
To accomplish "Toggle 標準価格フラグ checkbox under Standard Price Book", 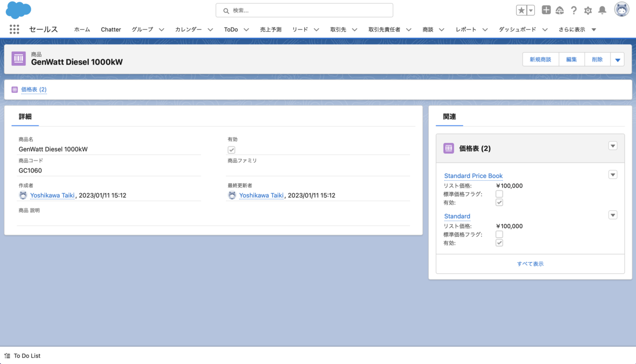I will click(499, 194).
